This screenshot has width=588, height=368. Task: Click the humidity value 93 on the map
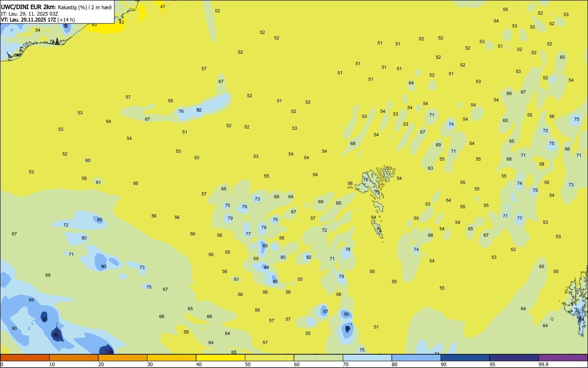(x=45, y=319)
